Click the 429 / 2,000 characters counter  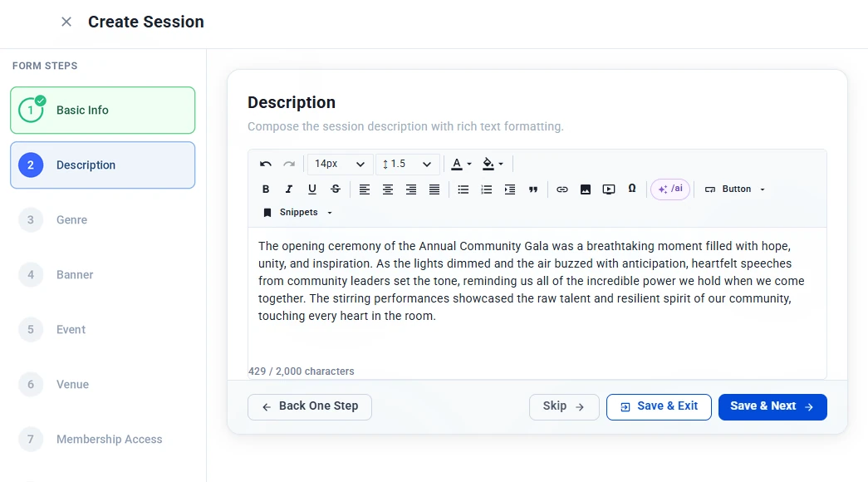click(302, 371)
